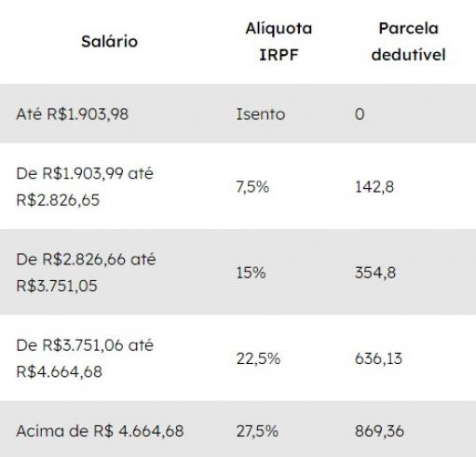476x457 pixels.
Task: Click the 15% rate cell
Action: click(x=251, y=273)
